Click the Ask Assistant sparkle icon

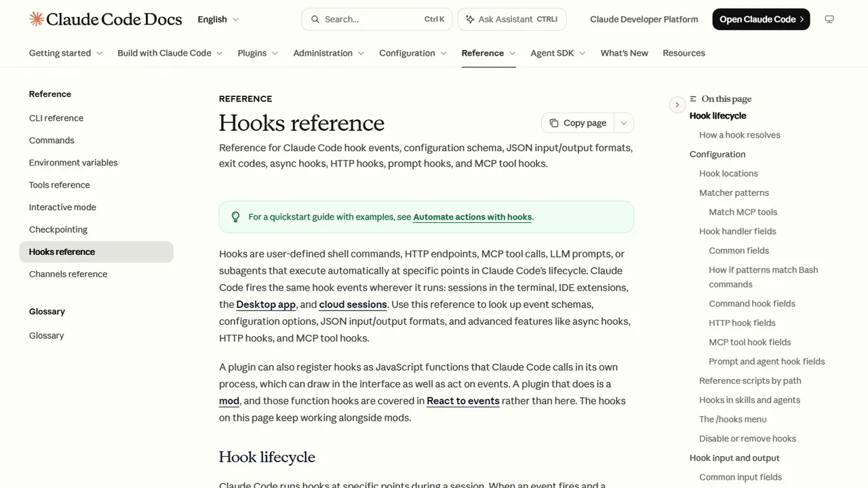click(x=470, y=19)
